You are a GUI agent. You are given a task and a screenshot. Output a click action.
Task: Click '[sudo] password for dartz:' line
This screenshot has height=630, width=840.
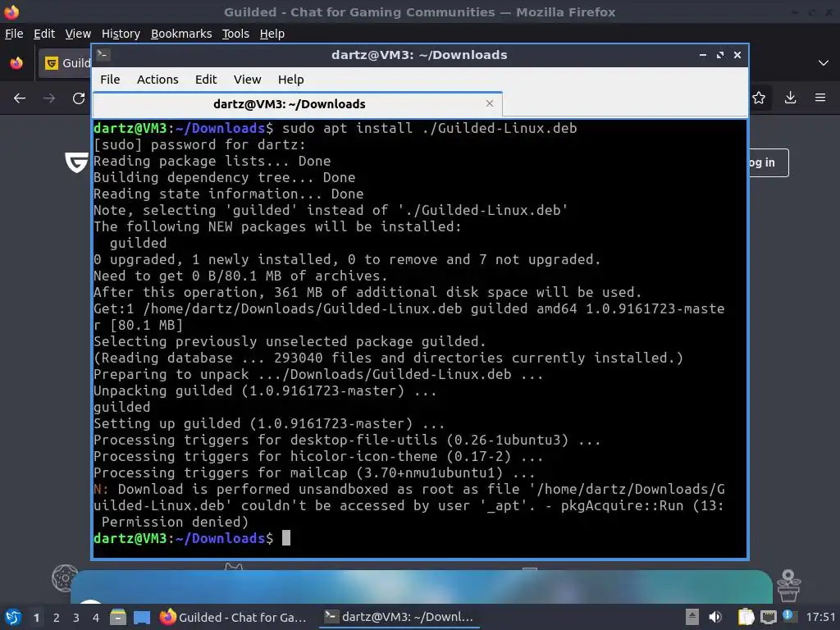click(200, 144)
